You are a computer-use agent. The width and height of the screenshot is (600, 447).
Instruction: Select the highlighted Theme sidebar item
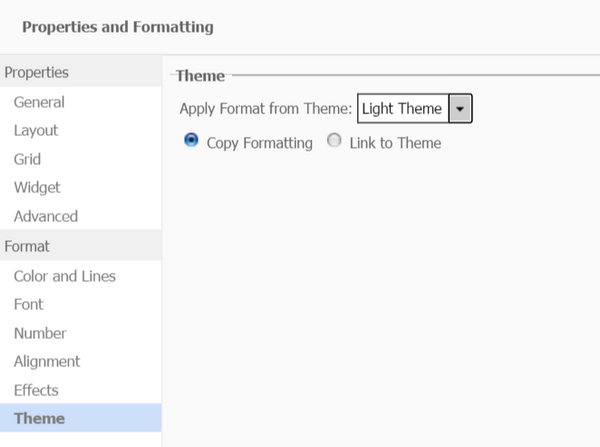pos(39,418)
